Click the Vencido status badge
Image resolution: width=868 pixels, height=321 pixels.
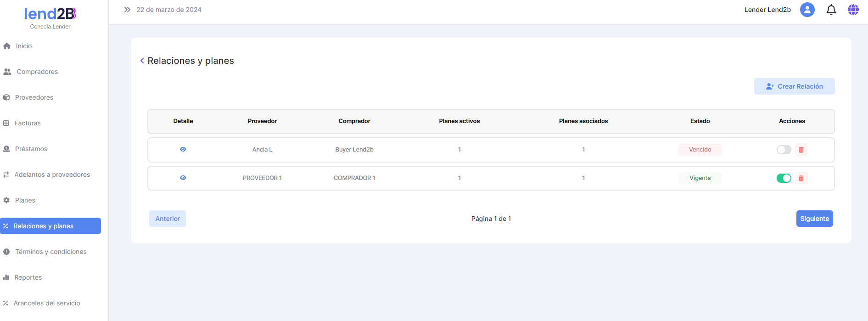[700, 150]
